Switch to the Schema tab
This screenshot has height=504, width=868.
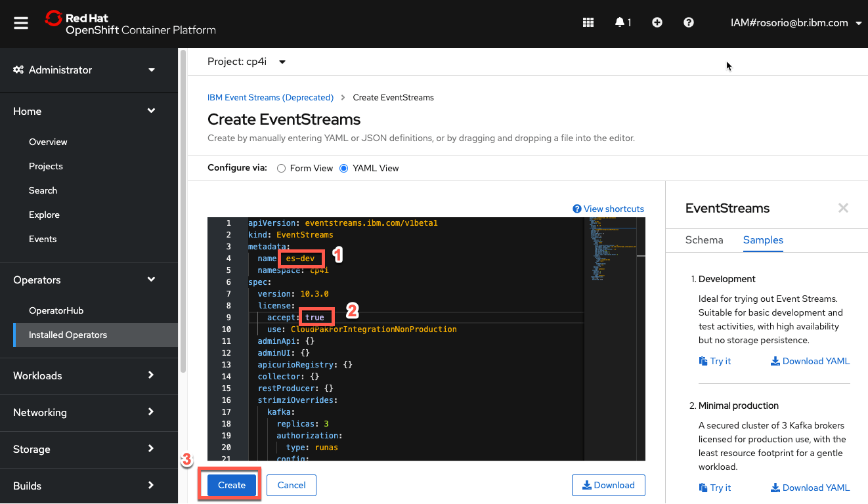pos(704,240)
